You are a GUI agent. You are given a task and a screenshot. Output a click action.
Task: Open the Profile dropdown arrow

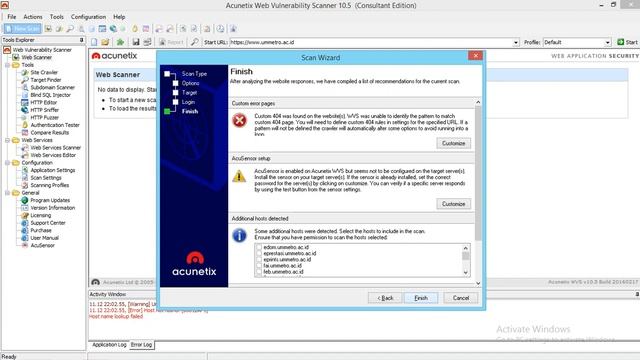click(x=607, y=42)
